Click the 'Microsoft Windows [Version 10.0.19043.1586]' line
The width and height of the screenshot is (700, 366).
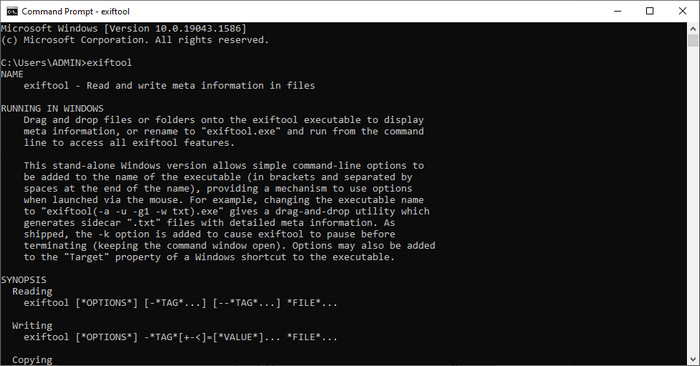(124, 29)
